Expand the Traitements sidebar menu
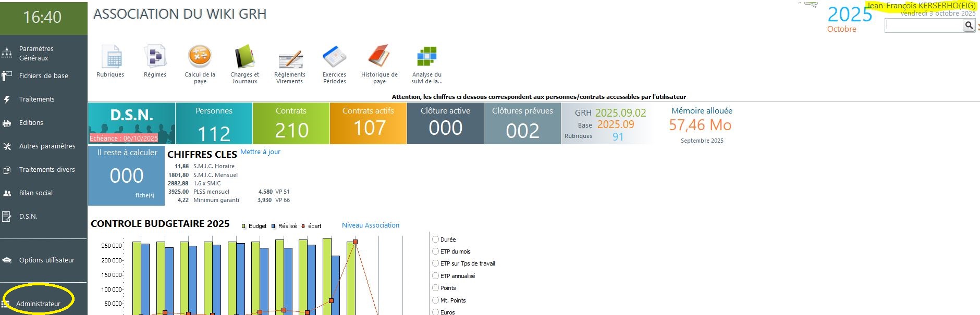980x315 pixels. point(36,99)
